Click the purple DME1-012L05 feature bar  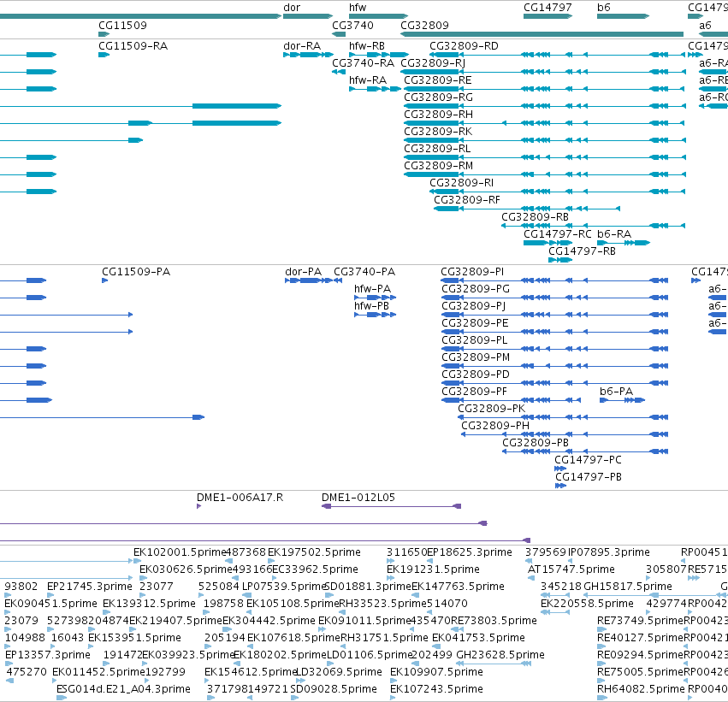[392, 506]
